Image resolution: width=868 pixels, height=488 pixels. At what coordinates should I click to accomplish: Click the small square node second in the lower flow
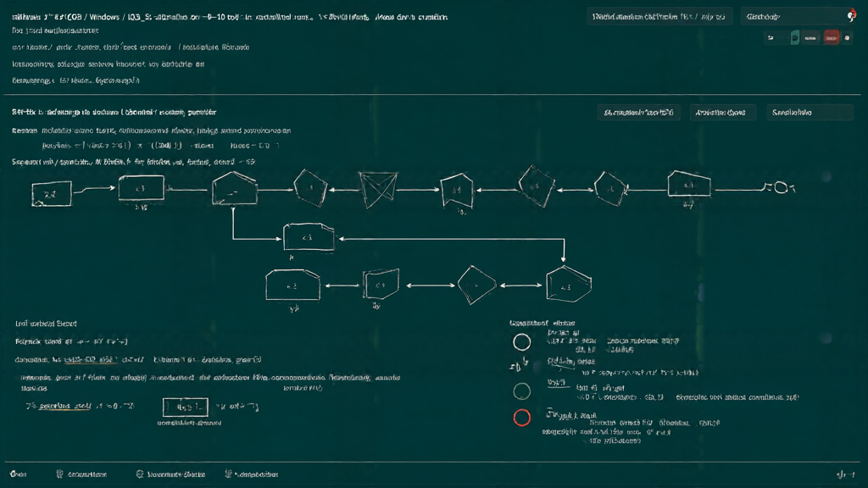[x=381, y=285]
